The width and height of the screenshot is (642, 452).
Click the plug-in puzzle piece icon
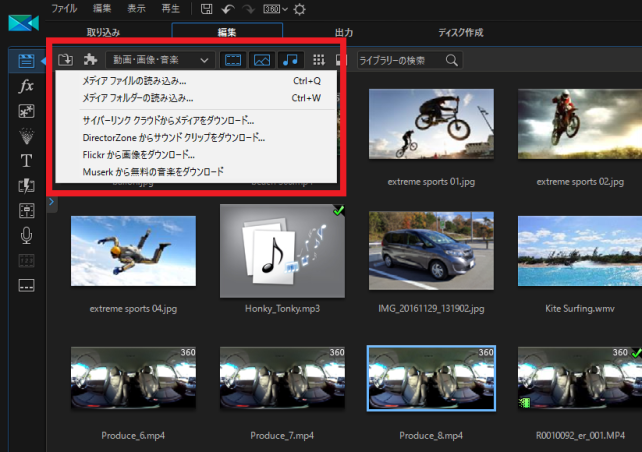tap(90, 60)
